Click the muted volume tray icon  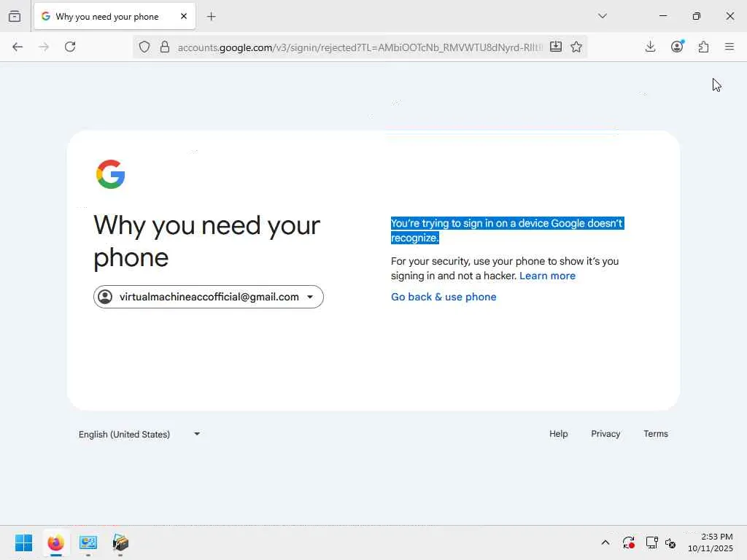(670, 542)
